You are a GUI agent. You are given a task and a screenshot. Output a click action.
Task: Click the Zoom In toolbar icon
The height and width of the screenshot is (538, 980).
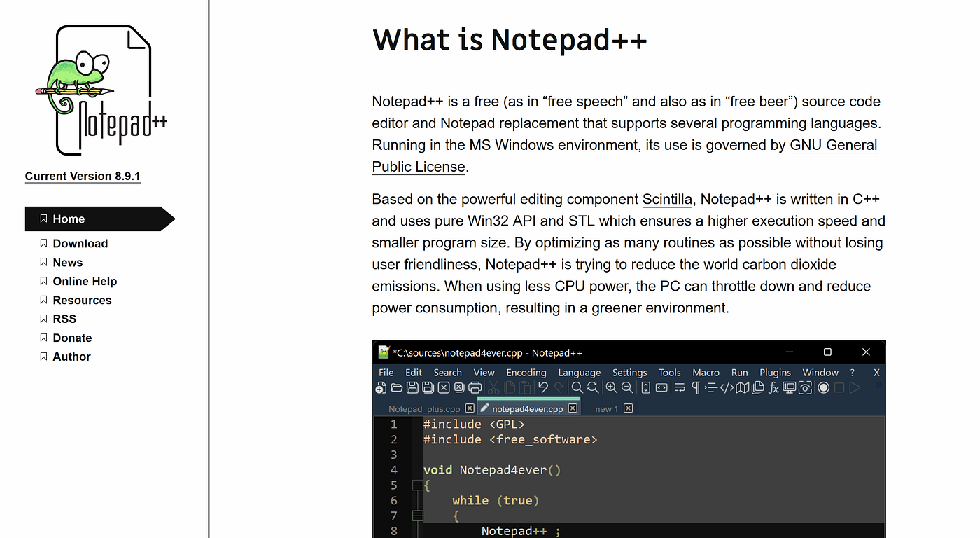612,387
